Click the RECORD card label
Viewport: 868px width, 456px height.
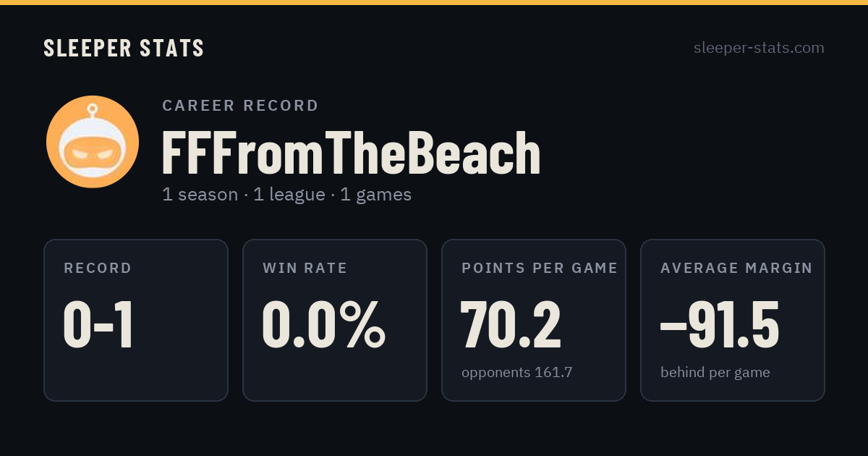point(98,269)
